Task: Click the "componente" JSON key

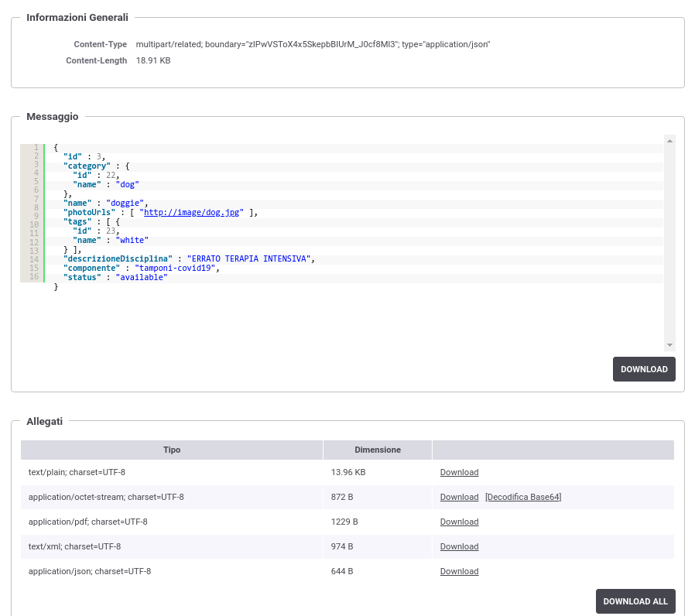Action: tap(91, 268)
